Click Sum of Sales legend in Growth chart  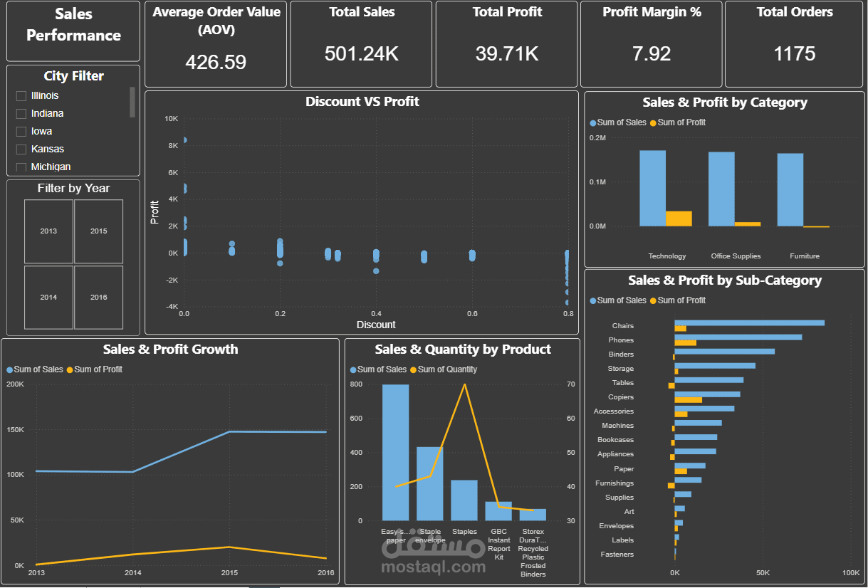click(35, 369)
